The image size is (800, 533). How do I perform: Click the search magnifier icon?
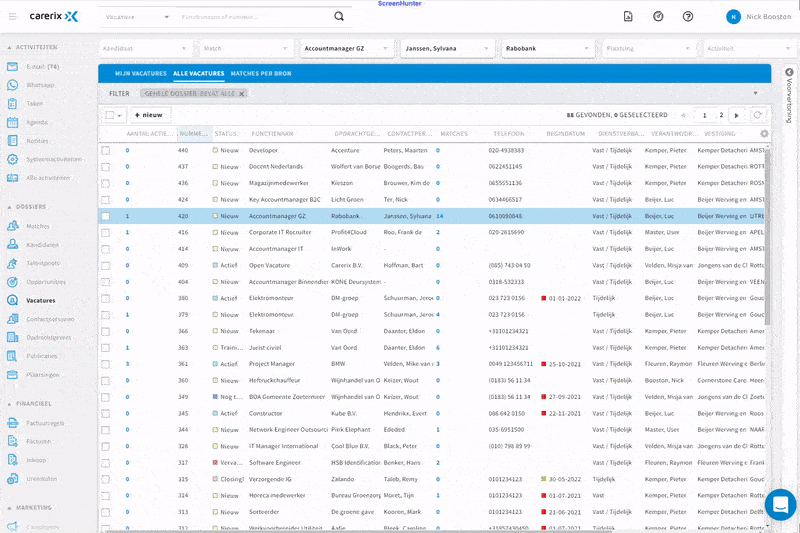[339, 16]
